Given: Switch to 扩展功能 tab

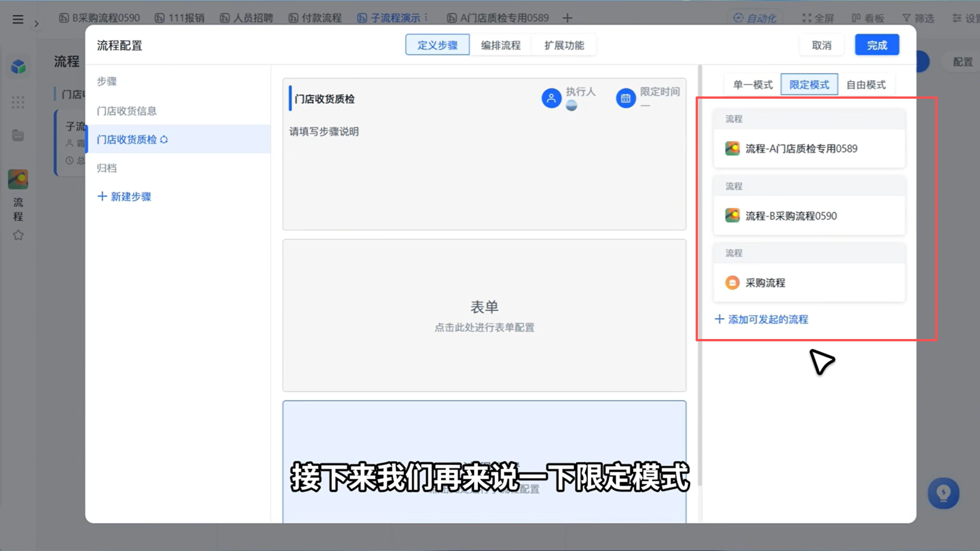Looking at the screenshot, I should coord(564,45).
